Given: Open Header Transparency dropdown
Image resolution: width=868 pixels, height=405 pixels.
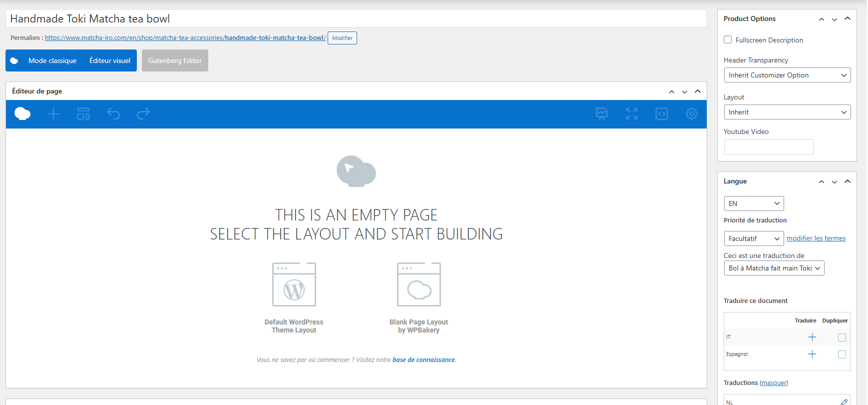Looking at the screenshot, I should coord(787,75).
